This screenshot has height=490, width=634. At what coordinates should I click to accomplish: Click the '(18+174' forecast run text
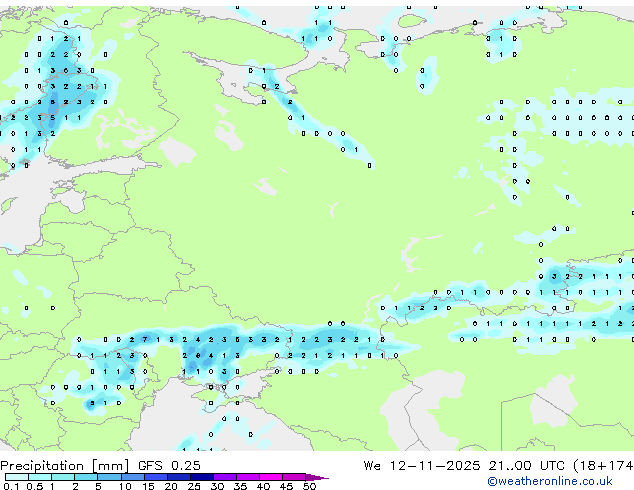603,466
